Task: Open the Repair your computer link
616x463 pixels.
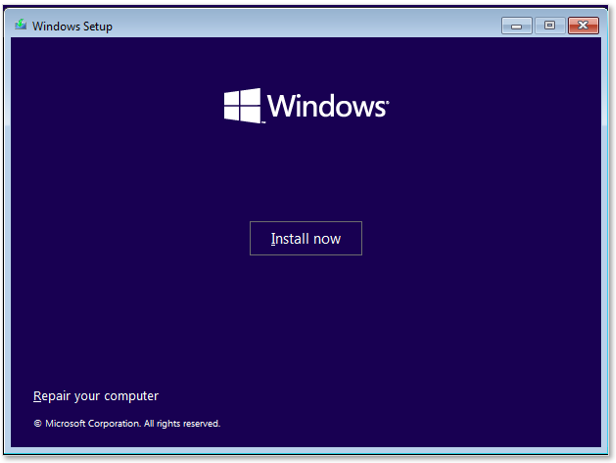Action: pos(96,396)
